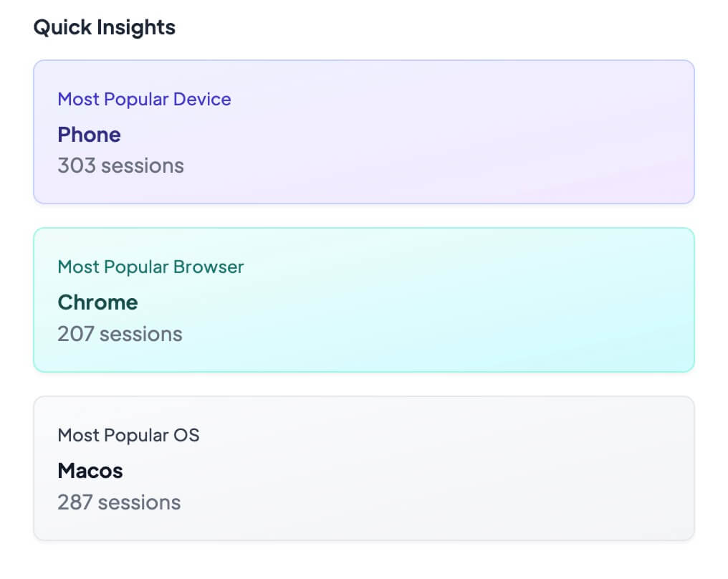The height and width of the screenshot is (579, 728).
Task: Click the Most Popular Device label
Action: pyautogui.click(x=144, y=99)
